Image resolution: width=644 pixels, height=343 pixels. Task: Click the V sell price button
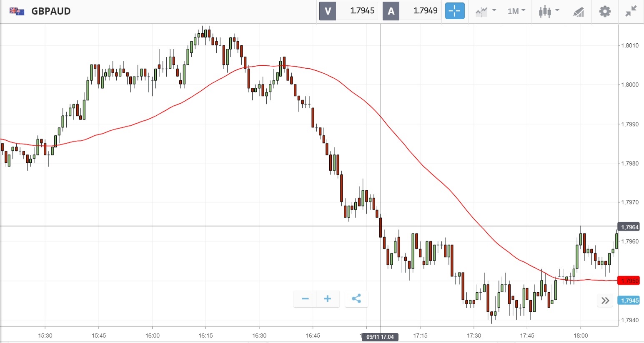pyautogui.click(x=328, y=11)
